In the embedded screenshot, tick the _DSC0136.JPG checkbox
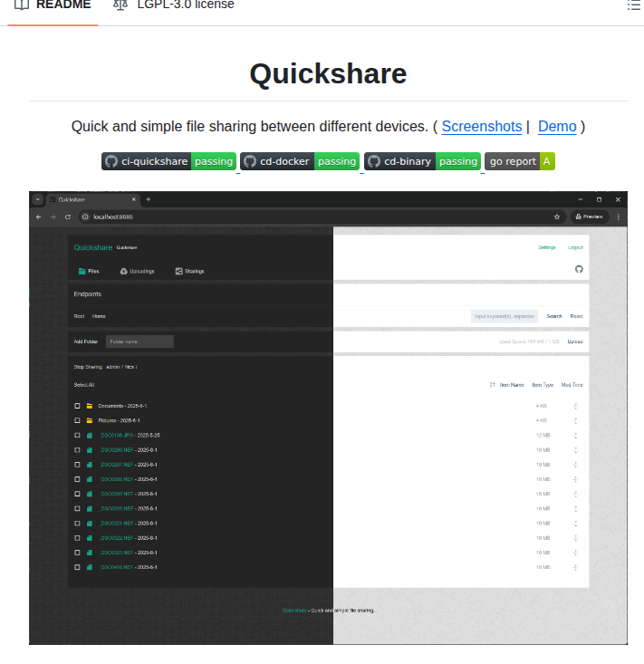Screen dimensions: 644x664 [77, 436]
